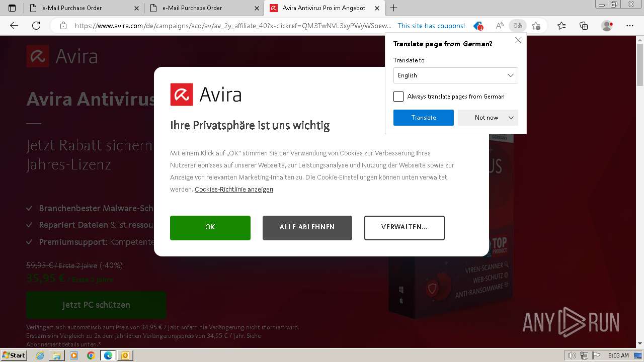
Task: Open the Windows Start menu
Action: coord(14,355)
